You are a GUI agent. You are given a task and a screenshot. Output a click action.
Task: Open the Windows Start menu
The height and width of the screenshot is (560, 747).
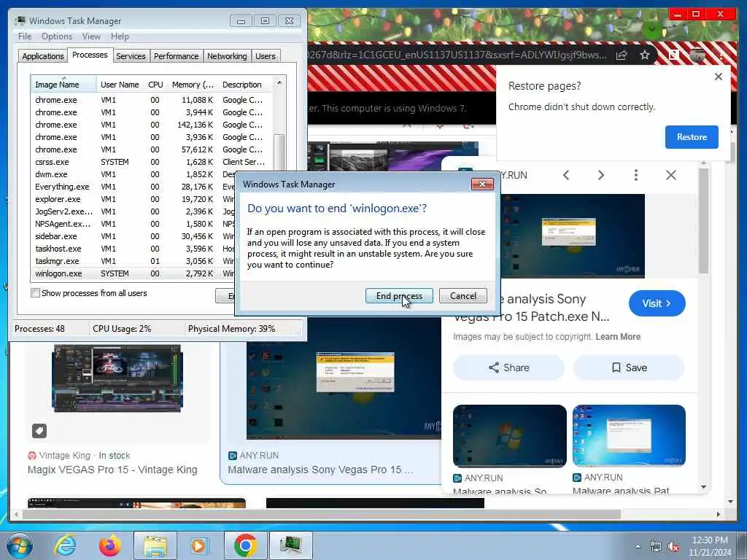click(20, 545)
